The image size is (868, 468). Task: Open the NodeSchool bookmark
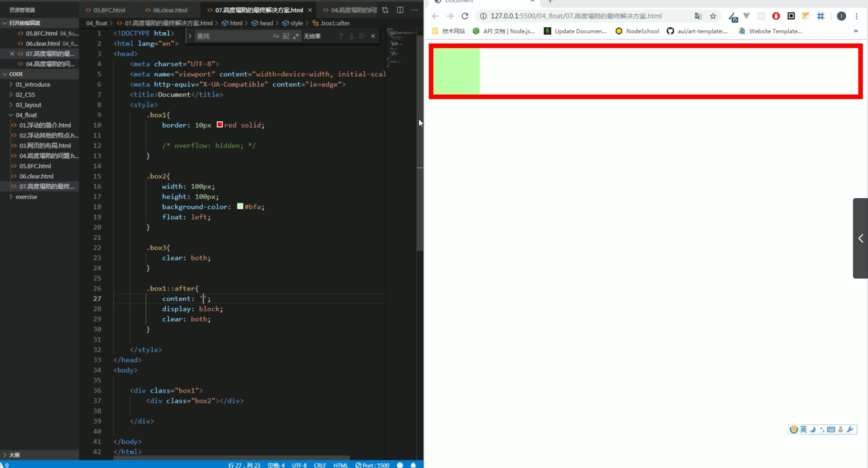coord(642,31)
